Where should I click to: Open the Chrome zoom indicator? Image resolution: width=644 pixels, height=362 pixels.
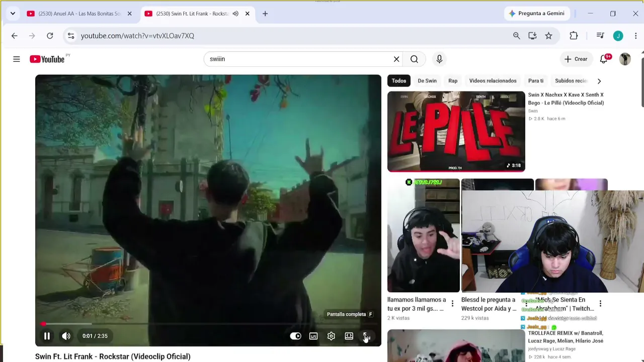click(516, 36)
